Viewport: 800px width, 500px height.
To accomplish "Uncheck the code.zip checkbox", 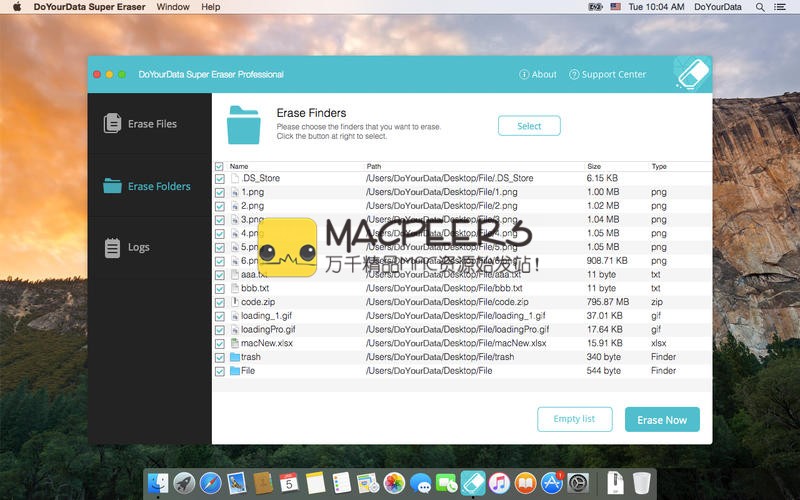I will pos(220,302).
